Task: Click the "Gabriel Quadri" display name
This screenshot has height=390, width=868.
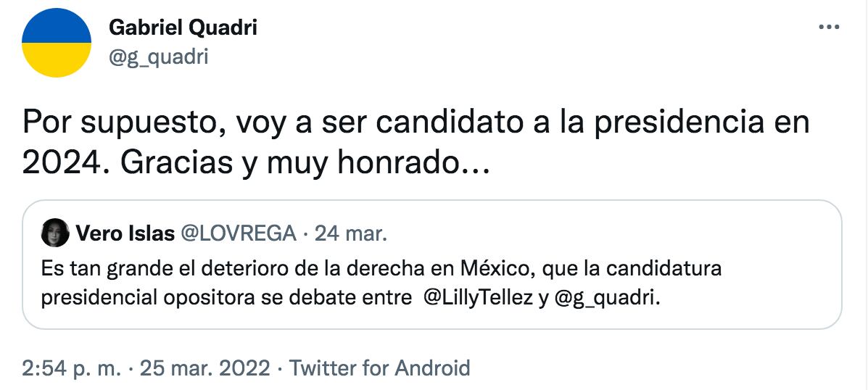Action: point(183,28)
